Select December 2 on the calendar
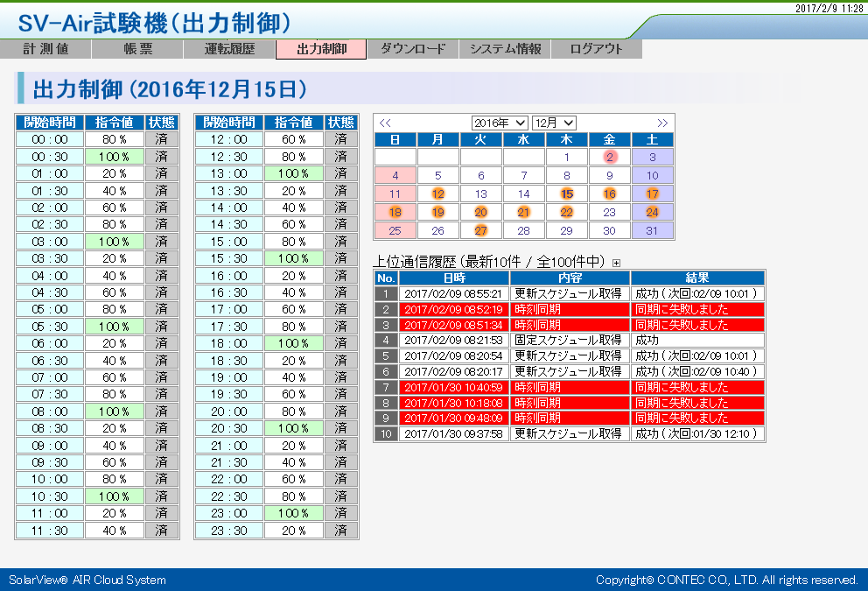This screenshot has height=591, width=868. coord(610,157)
